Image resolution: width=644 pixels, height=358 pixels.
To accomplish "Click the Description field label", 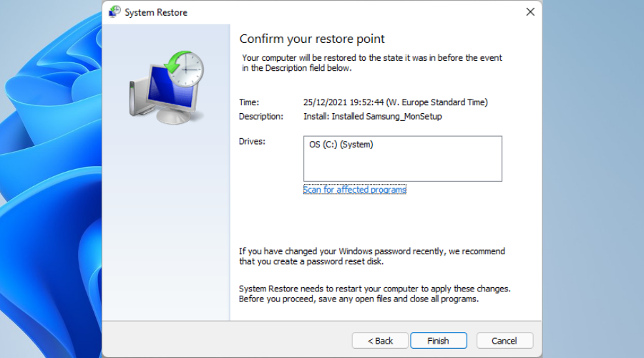I will (x=261, y=116).
